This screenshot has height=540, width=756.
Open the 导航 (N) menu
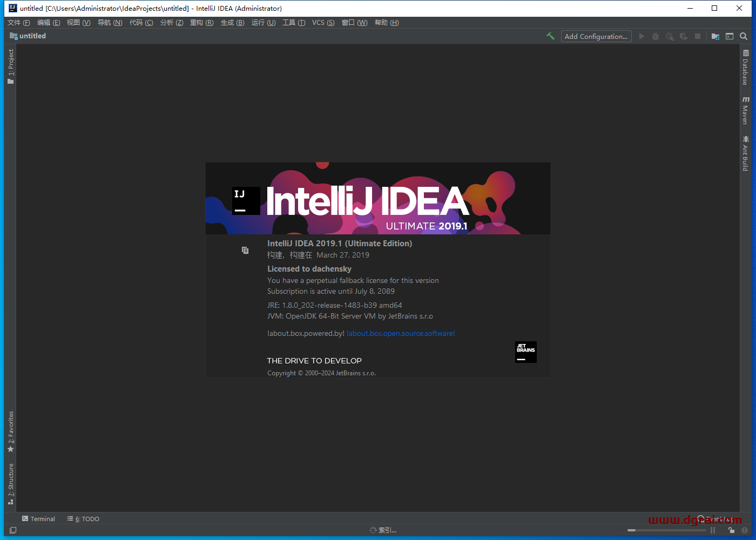click(110, 22)
